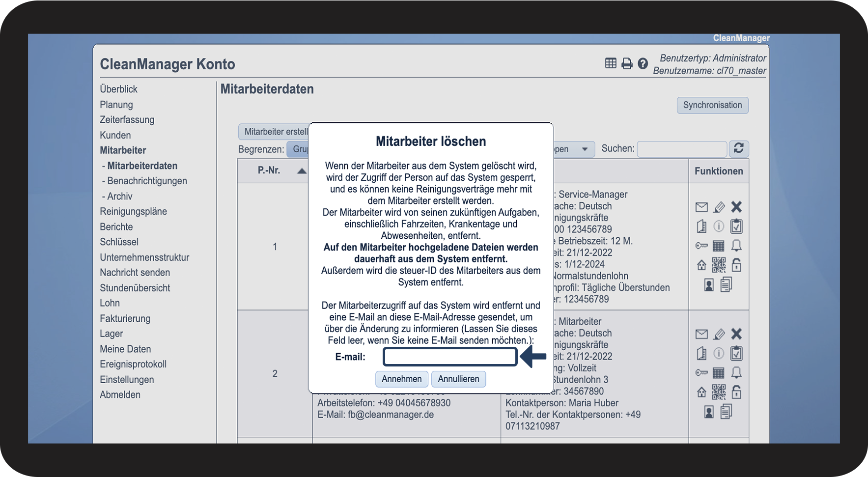Open Zeiterfassung in the sidebar menu
The width and height of the screenshot is (868, 477).
pos(127,120)
